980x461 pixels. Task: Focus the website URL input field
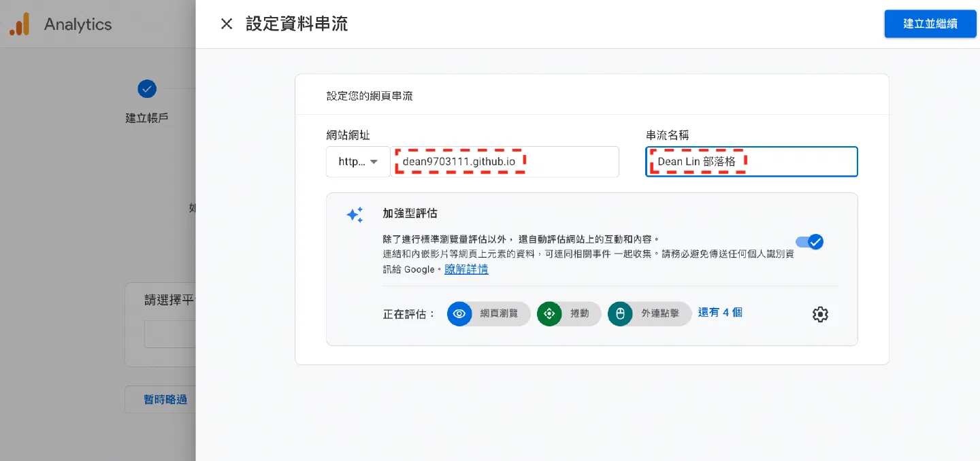click(504, 162)
